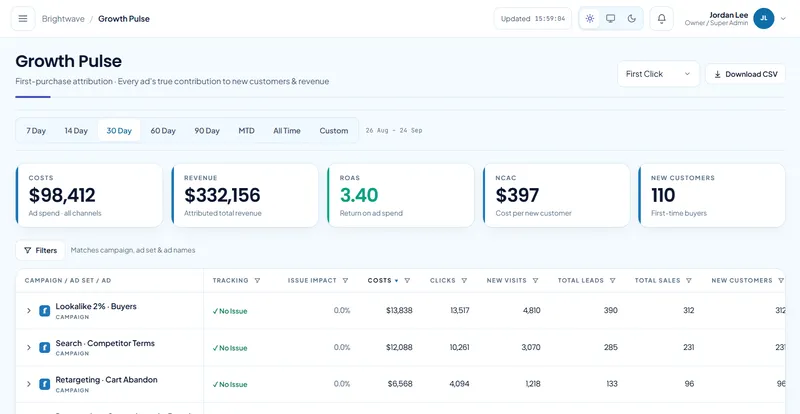Click Retargeting · Cart Abandon platform icon
The width and height of the screenshot is (800, 414).
click(x=45, y=384)
